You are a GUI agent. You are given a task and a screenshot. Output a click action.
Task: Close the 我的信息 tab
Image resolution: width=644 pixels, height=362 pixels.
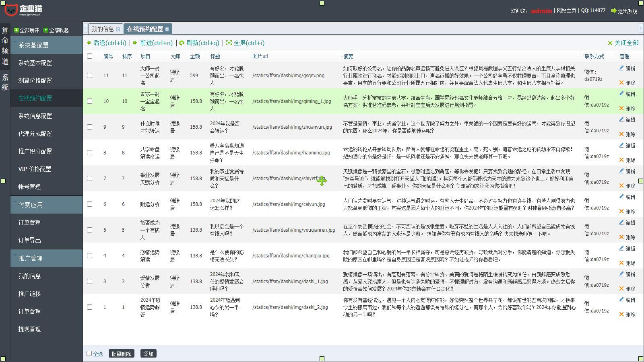[118, 29]
